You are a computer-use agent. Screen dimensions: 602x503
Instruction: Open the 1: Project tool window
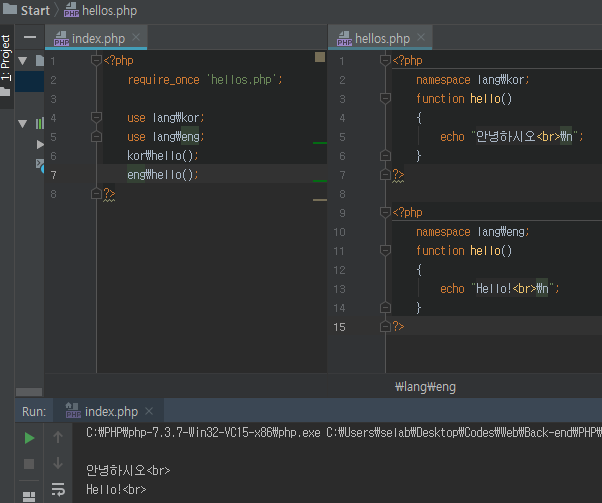tap(6, 57)
